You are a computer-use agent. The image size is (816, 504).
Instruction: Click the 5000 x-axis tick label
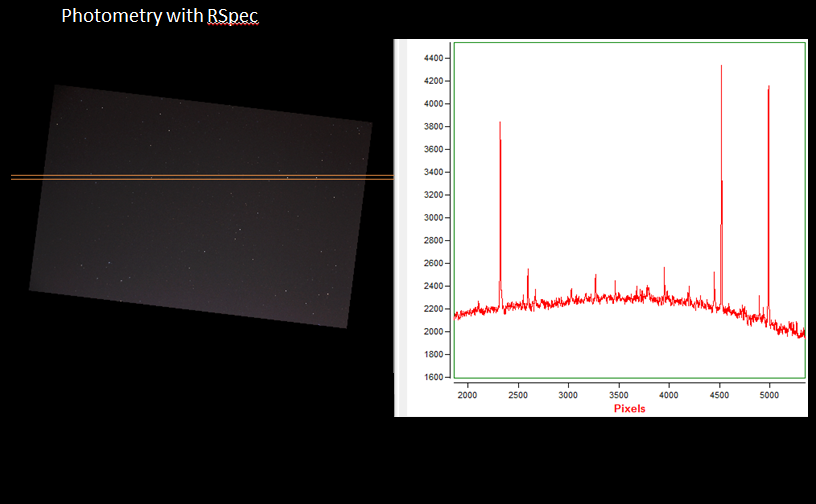pos(768,395)
